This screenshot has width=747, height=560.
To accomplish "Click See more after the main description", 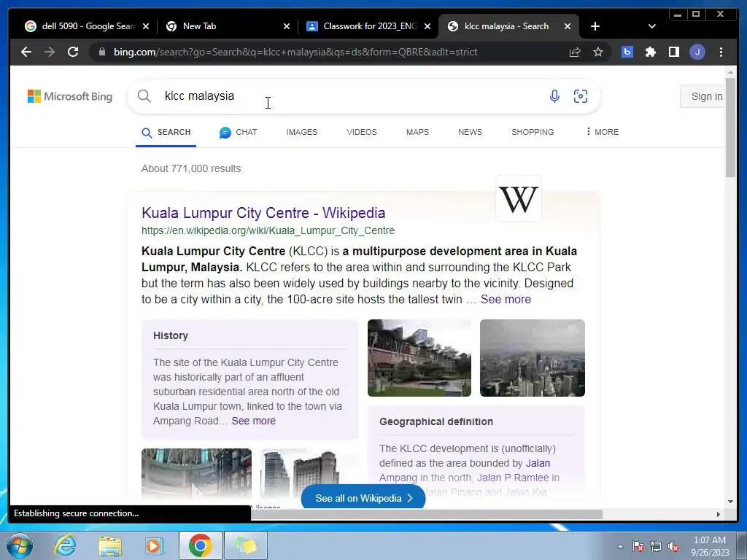I will click(x=506, y=299).
